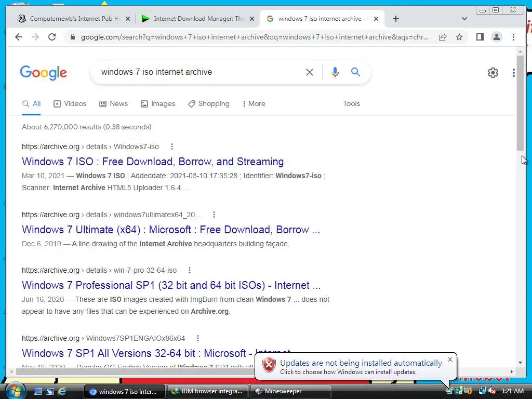Open options dots for Windows7-iso result
The height and width of the screenshot is (399, 532).
pyautogui.click(x=171, y=147)
